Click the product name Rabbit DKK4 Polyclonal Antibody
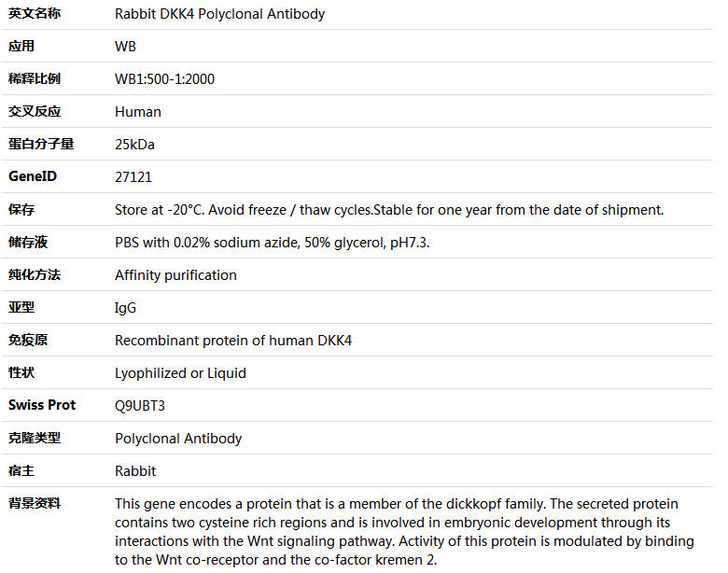 tap(219, 14)
